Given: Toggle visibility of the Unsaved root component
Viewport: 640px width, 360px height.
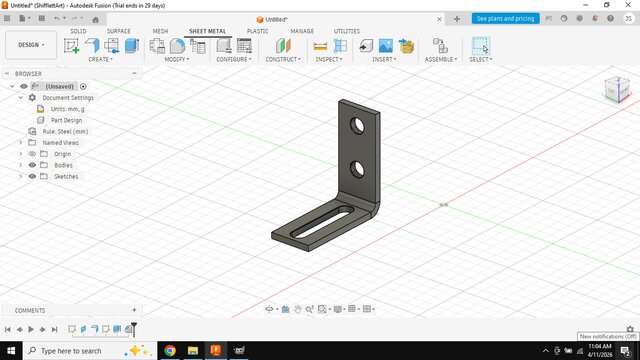Looking at the screenshot, I should (x=24, y=87).
